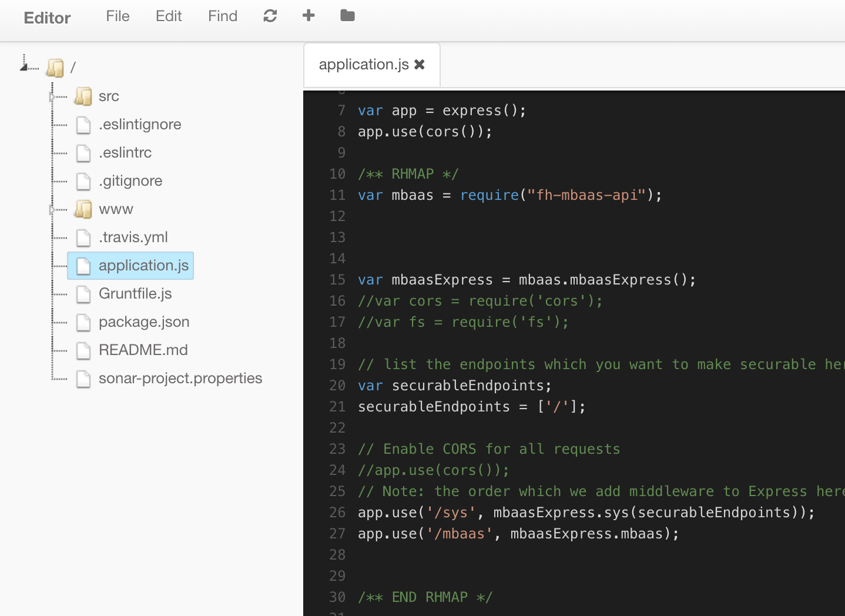Image resolution: width=845 pixels, height=616 pixels.
Task: Select Gruntfile.js in the file tree
Action: pyautogui.click(x=135, y=294)
